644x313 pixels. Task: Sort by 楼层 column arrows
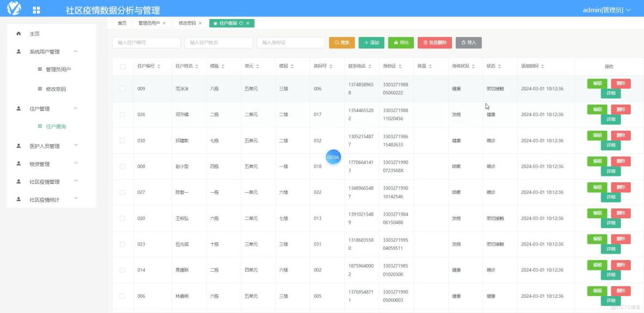pyautogui.click(x=292, y=66)
